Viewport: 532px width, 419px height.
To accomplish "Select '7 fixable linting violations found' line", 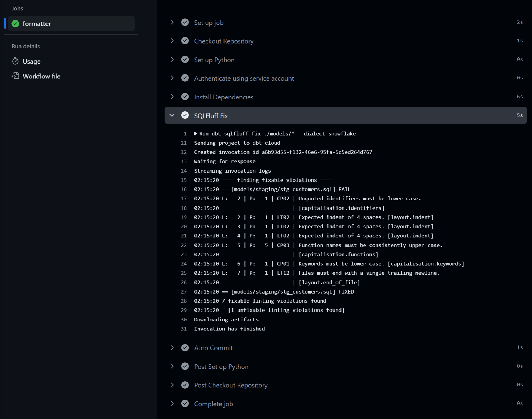I will click(x=260, y=301).
